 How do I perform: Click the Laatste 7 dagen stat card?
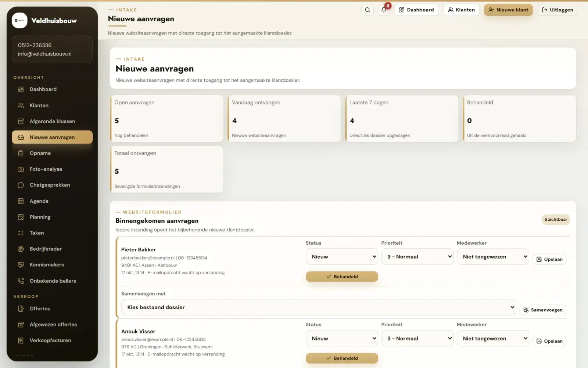tap(402, 119)
